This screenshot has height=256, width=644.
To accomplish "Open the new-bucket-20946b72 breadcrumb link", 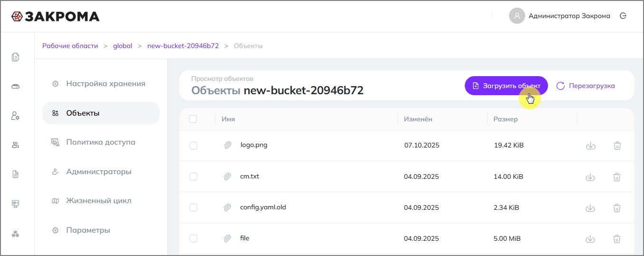I will pos(183,46).
